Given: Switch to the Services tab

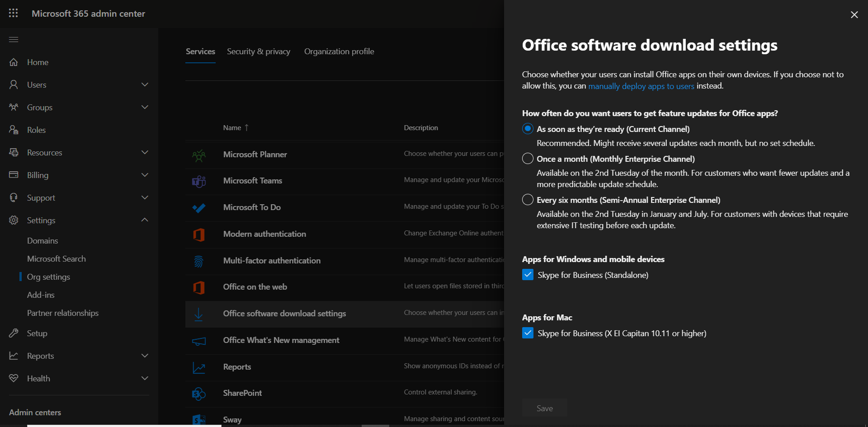Looking at the screenshot, I should point(200,52).
